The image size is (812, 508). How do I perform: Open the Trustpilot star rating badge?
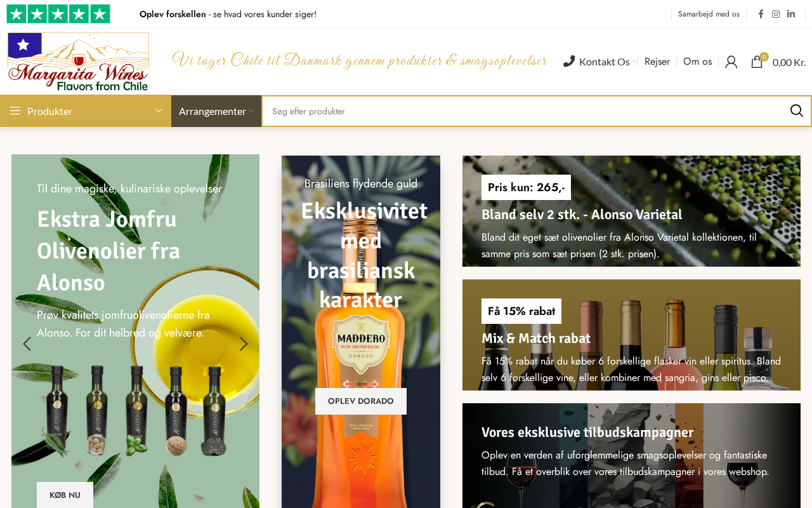[x=58, y=14]
